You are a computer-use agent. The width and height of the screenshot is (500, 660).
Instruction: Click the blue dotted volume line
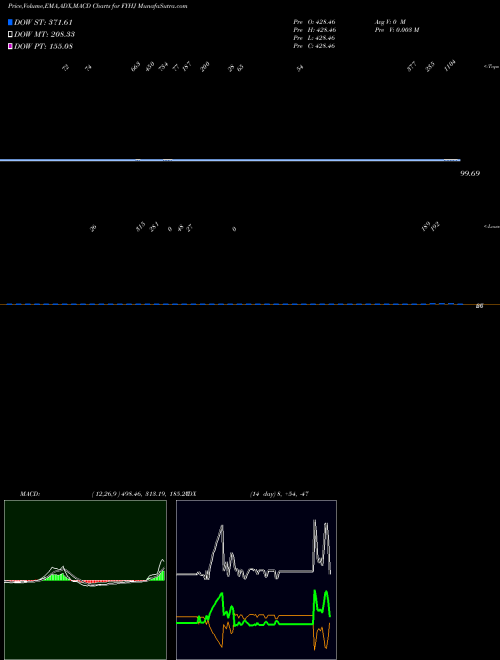pos(235,304)
